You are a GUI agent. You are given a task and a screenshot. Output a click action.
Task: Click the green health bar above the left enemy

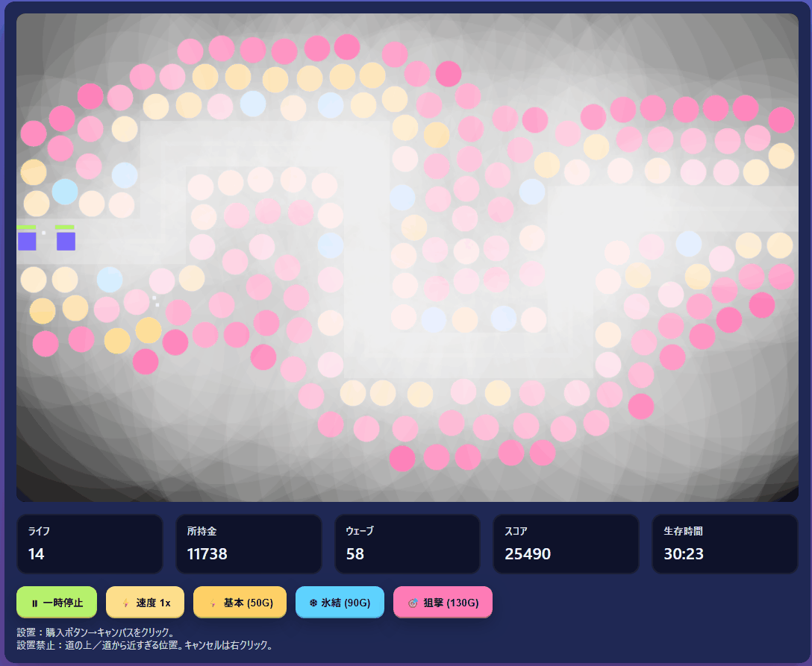click(x=27, y=227)
